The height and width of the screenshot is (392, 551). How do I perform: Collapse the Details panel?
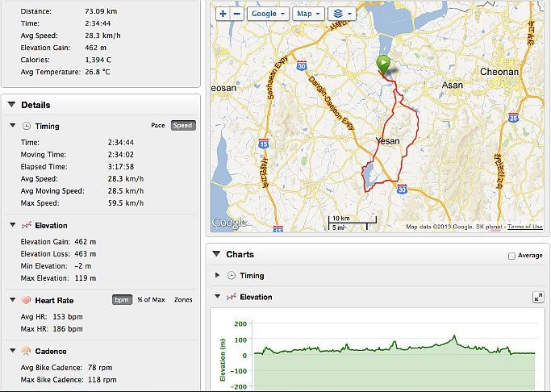point(11,104)
